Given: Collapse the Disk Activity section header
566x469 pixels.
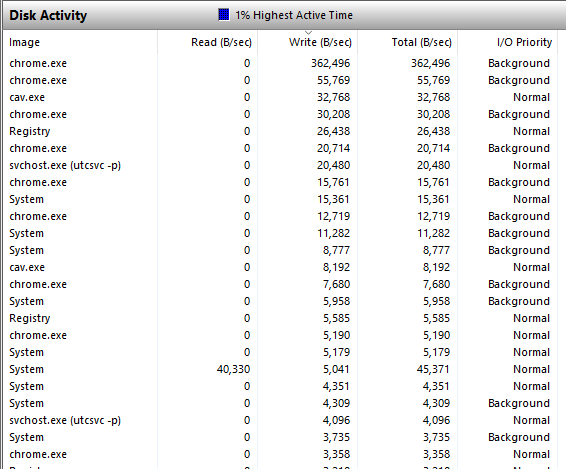Looking at the screenshot, I should 284,15.
